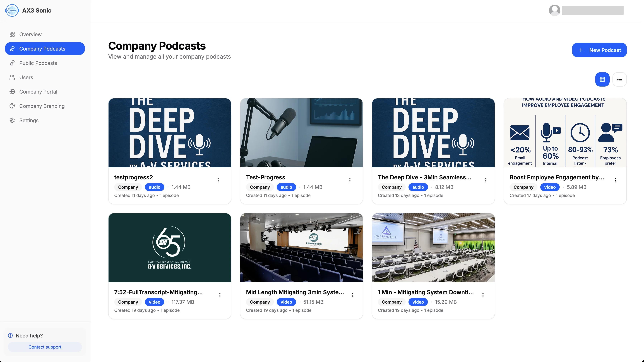Image resolution: width=644 pixels, height=362 pixels.
Task: Go to Overview in sidebar
Action: (45, 34)
